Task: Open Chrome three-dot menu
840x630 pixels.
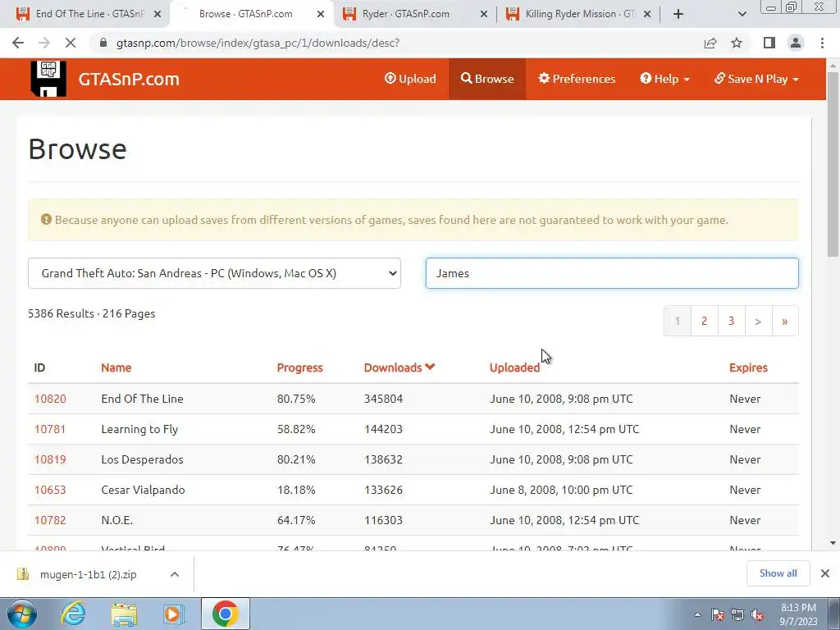Action: coord(822,43)
